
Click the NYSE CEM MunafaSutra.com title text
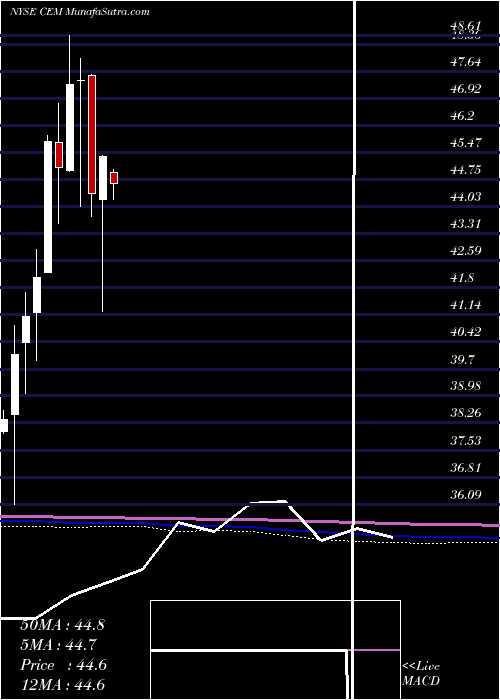tap(79, 12)
